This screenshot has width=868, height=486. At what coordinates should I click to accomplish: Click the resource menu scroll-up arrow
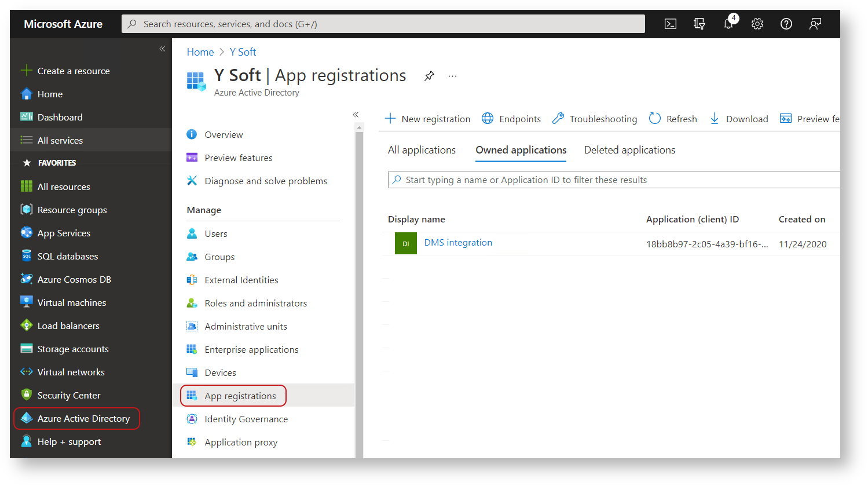359,127
